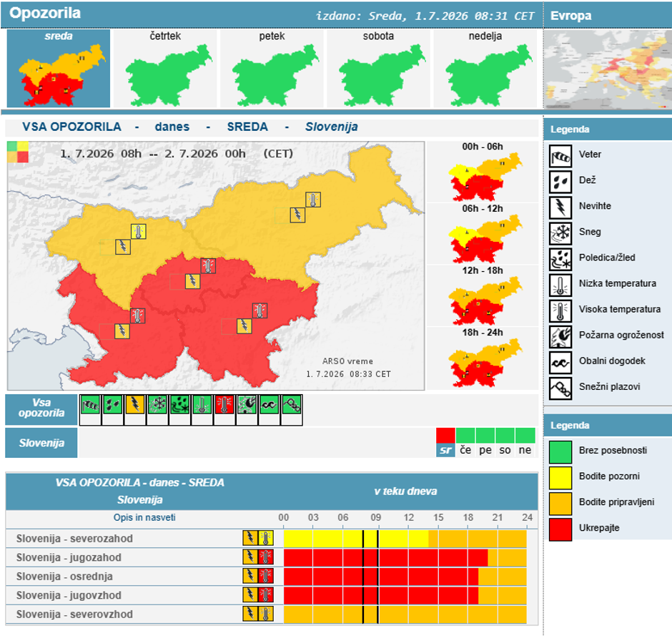Image resolution: width=672 pixels, height=636 pixels.
Task: Show the 12h - 18h period map
Action: [x=483, y=296]
